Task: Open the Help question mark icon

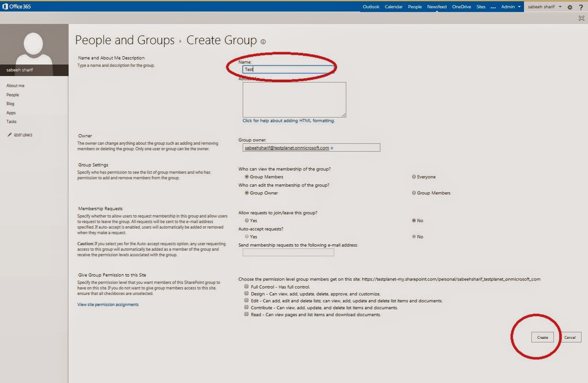Action: coord(581,7)
